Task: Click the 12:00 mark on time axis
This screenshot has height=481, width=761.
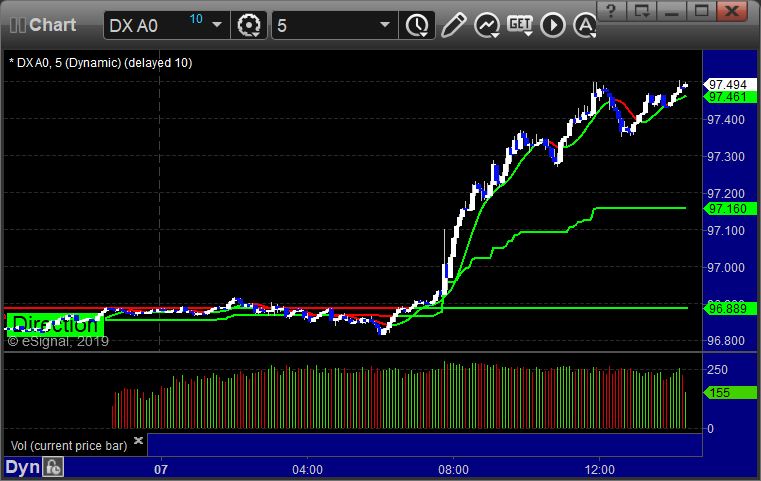Action: [x=599, y=468]
